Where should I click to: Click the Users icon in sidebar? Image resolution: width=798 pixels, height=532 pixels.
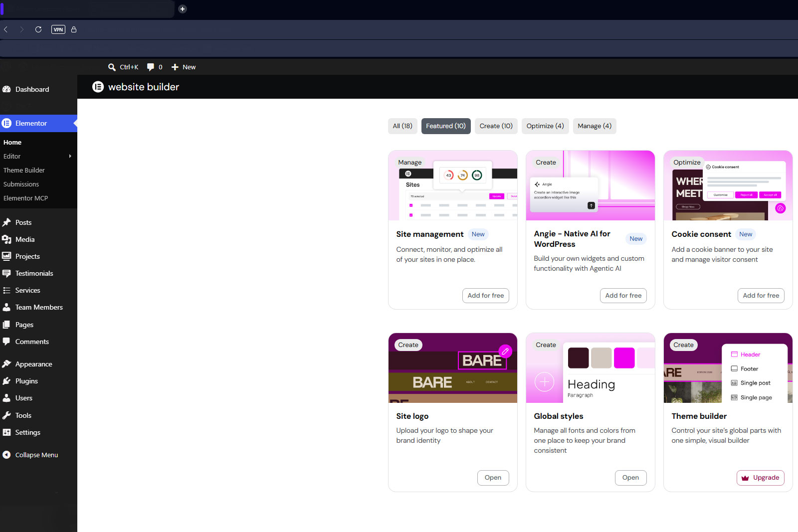6,398
